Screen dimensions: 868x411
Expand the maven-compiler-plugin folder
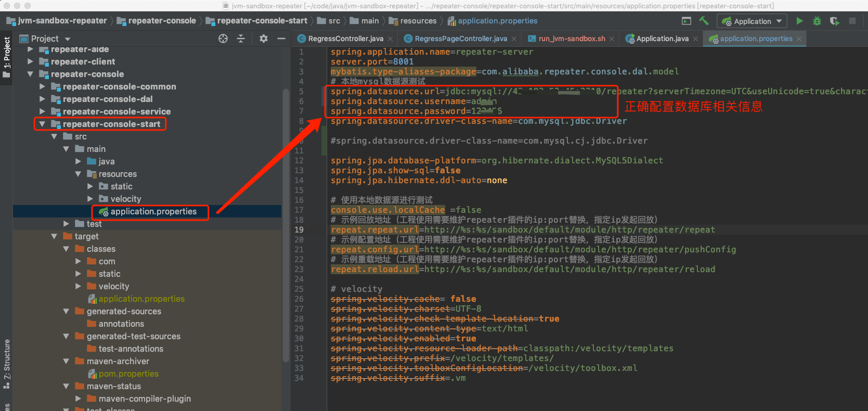coord(78,399)
